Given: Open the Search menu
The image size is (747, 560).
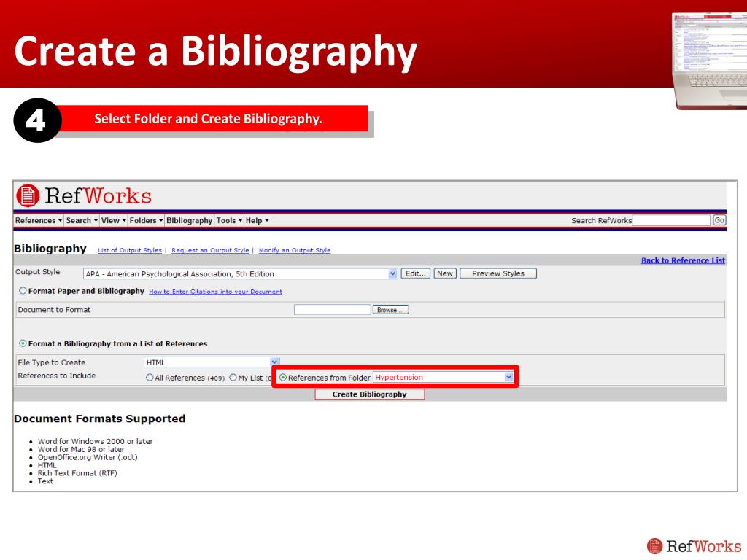Looking at the screenshot, I should [x=82, y=220].
